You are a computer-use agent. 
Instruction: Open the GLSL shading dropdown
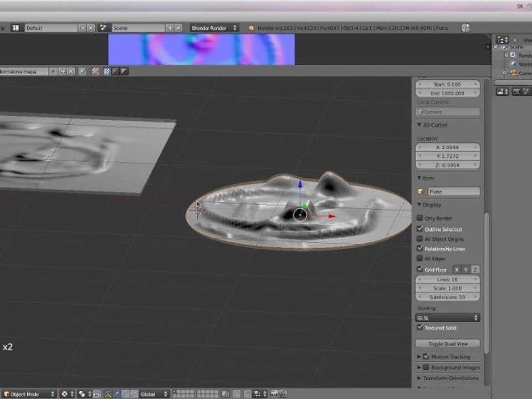pyautogui.click(x=448, y=318)
